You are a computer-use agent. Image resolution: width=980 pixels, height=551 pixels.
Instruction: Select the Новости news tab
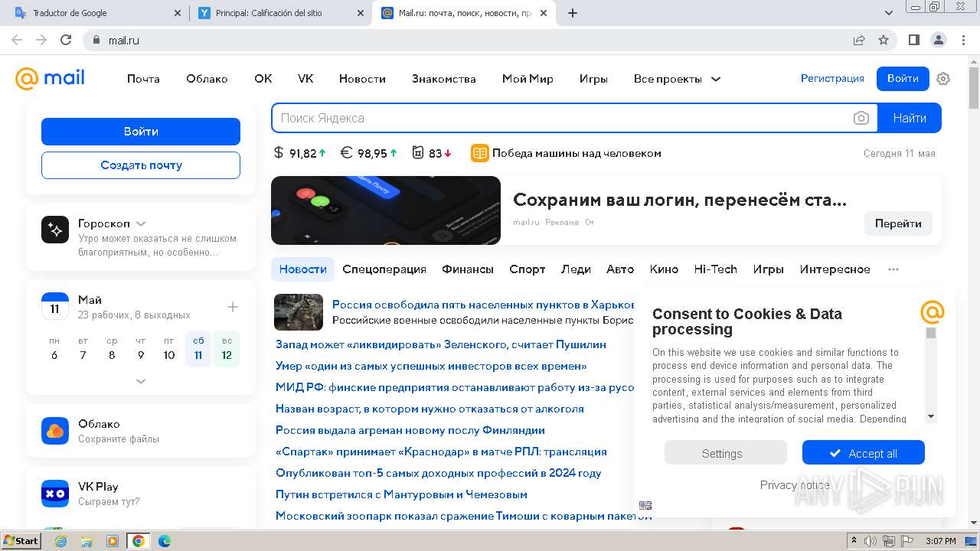(x=302, y=269)
